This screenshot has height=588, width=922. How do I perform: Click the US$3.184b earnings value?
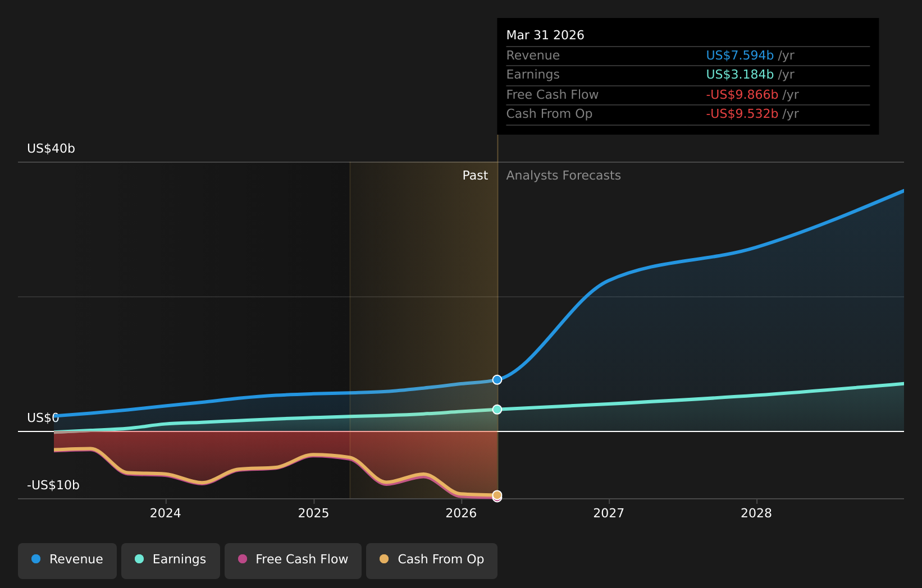tap(740, 75)
